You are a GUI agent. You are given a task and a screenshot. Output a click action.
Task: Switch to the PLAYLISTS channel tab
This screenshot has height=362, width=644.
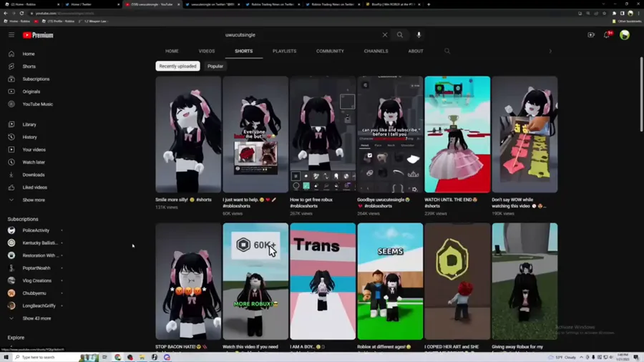284,52
